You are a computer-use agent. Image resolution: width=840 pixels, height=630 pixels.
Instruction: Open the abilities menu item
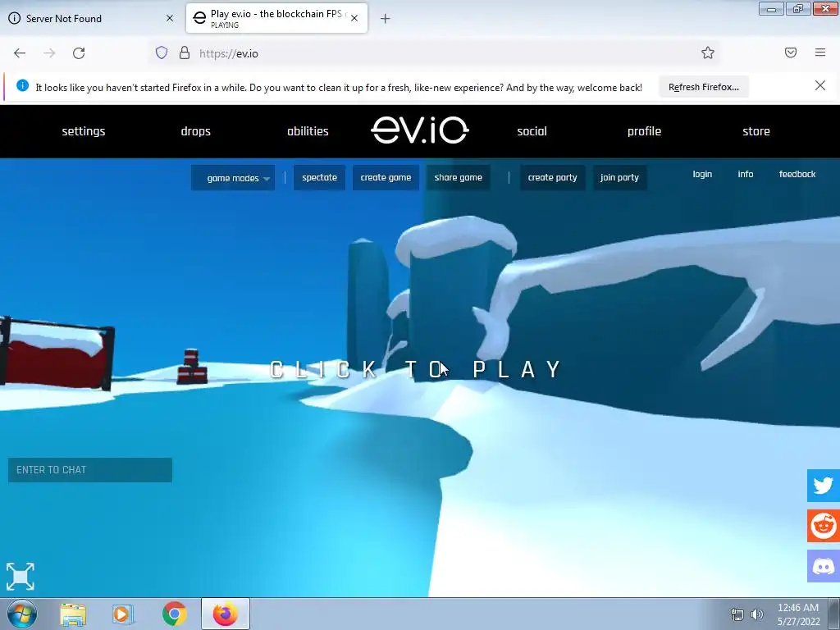coord(308,131)
